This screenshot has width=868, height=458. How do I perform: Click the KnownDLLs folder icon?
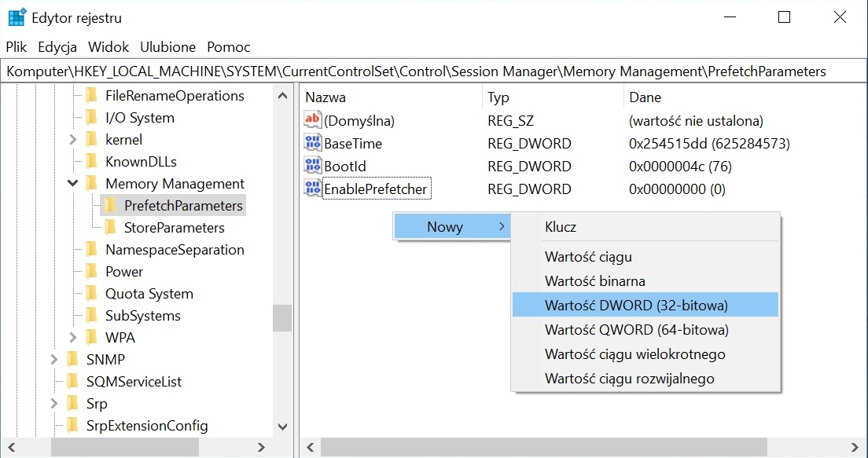92,162
